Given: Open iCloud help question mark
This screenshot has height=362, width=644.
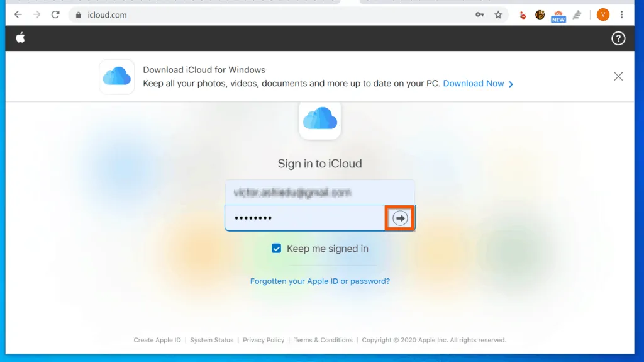Looking at the screenshot, I should [x=618, y=38].
